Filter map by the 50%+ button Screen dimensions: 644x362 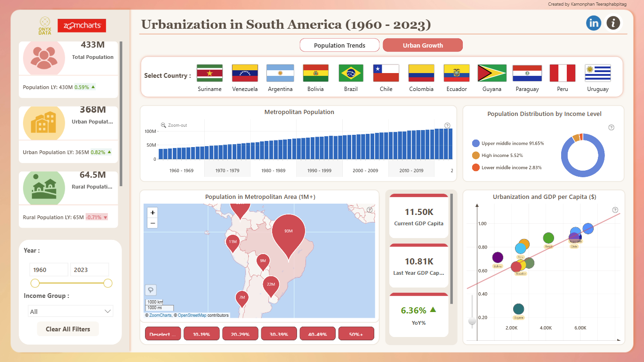click(x=356, y=334)
